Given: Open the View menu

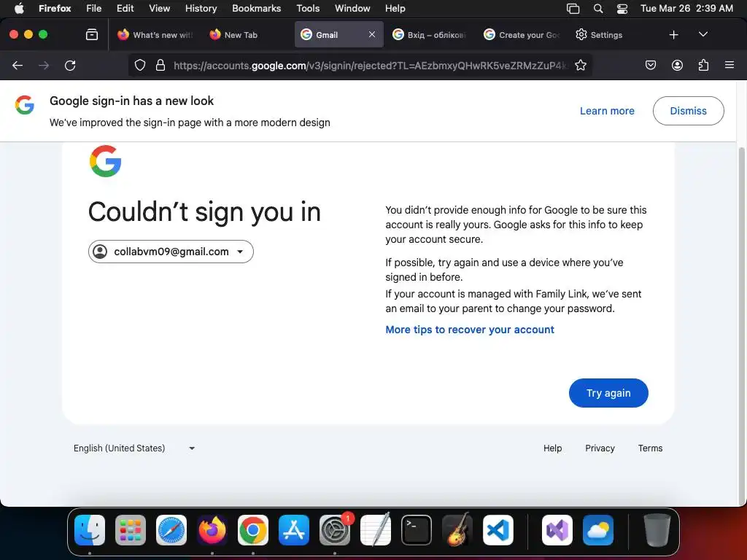Looking at the screenshot, I should point(159,9).
